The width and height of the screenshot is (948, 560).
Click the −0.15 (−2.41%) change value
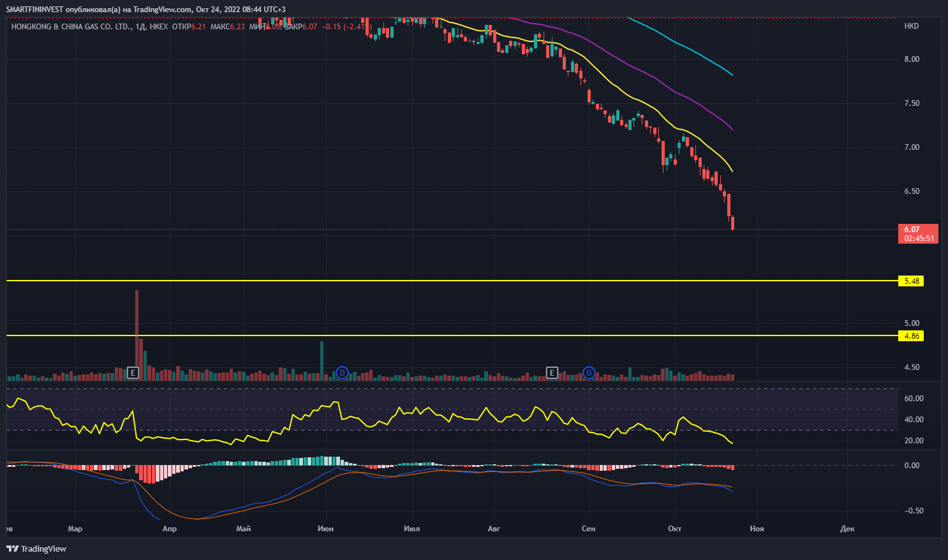pyautogui.click(x=346, y=27)
